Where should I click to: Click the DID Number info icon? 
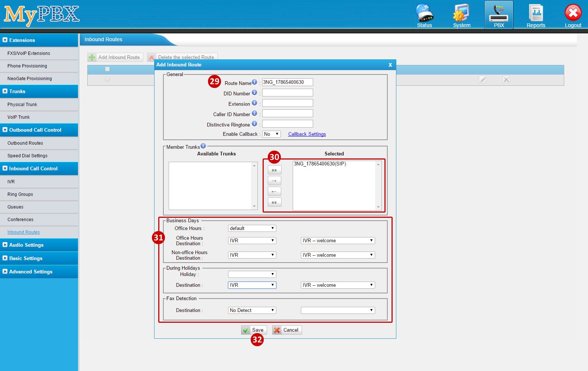point(254,93)
